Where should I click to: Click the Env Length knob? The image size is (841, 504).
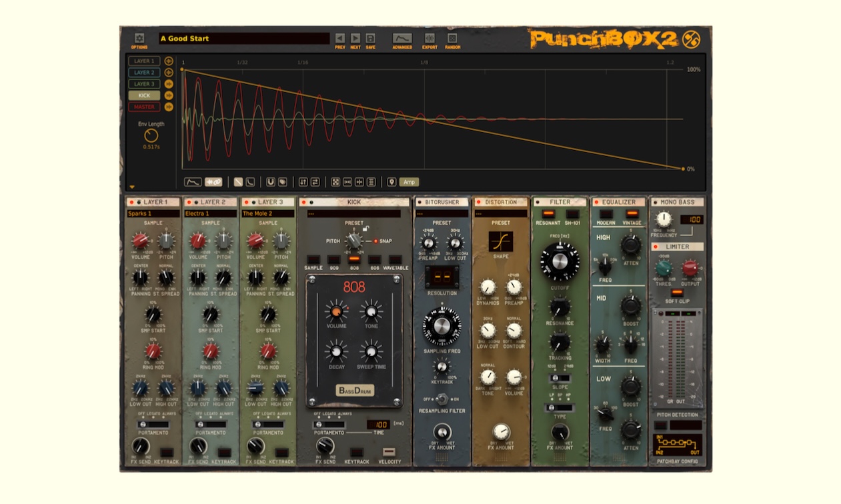[151, 135]
